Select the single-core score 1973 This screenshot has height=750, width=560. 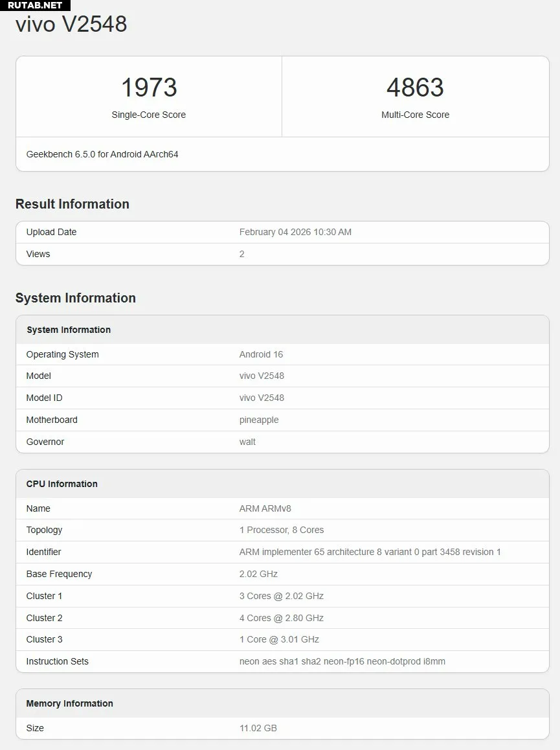point(149,87)
